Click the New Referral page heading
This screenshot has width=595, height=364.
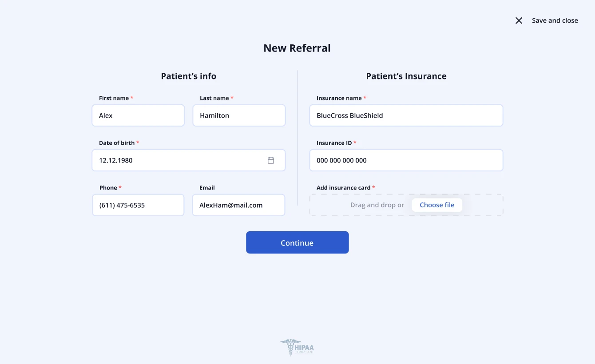click(x=297, y=48)
